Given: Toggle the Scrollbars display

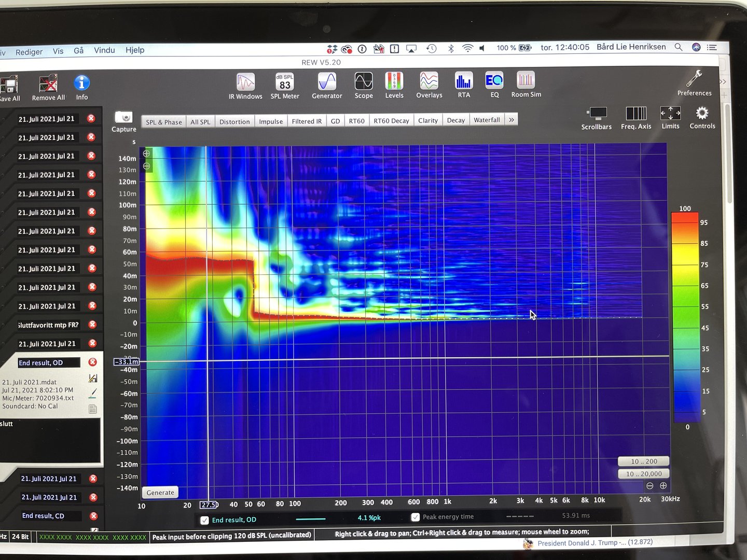Looking at the screenshot, I should click(x=597, y=114).
